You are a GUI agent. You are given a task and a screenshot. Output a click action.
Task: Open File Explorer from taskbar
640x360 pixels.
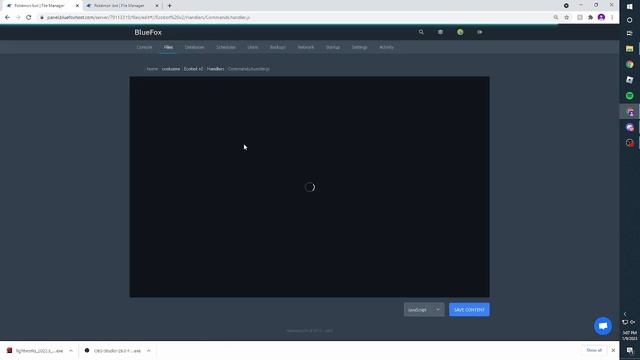(x=630, y=49)
